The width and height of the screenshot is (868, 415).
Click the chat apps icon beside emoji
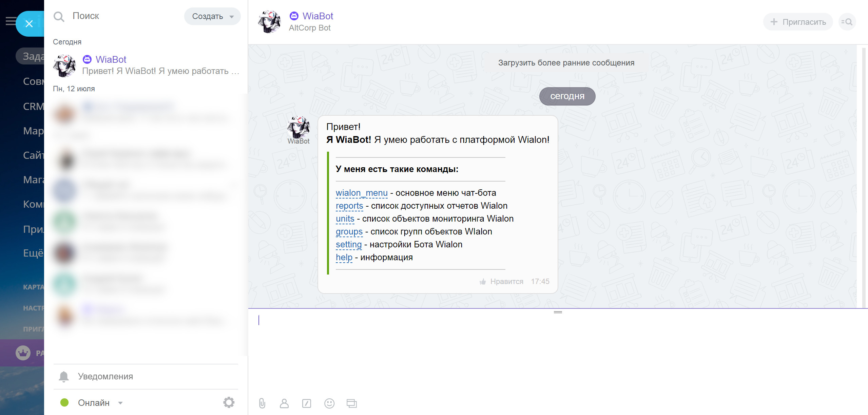352,403
